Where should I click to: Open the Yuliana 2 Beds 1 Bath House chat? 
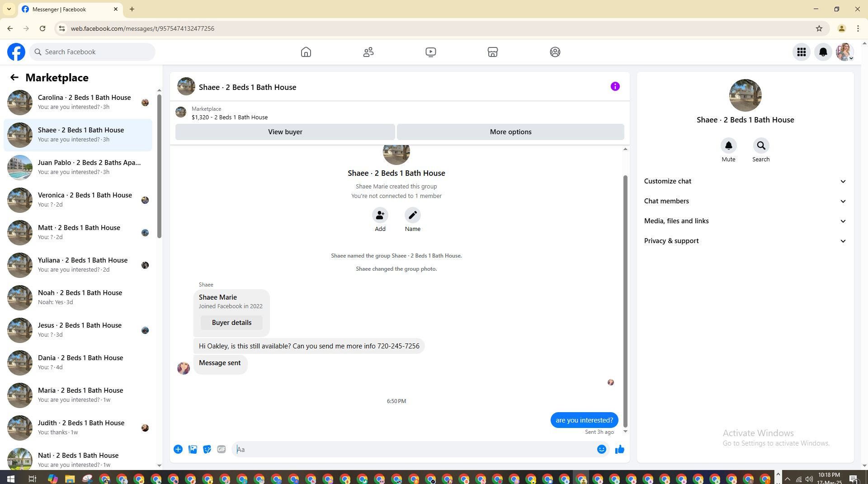tap(78, 265)
